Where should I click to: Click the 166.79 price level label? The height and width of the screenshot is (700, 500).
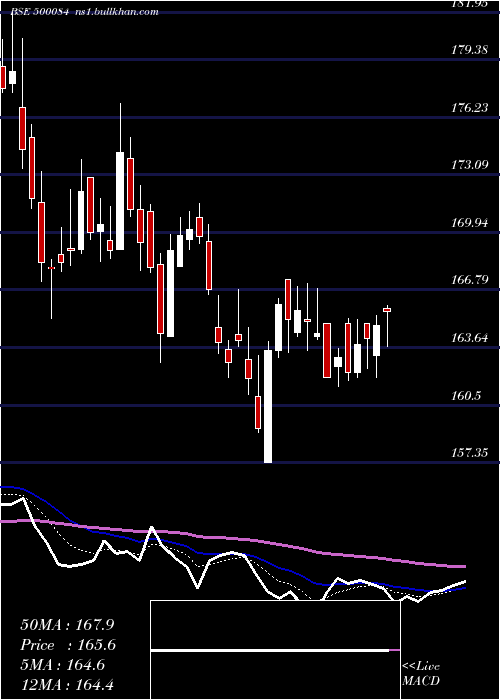[469, 280]
